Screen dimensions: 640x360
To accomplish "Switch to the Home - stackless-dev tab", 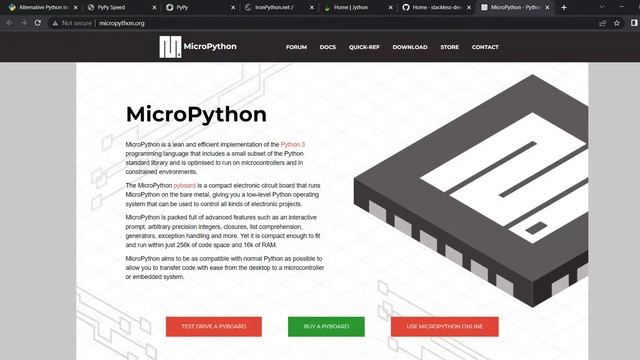I will [436, 7].
